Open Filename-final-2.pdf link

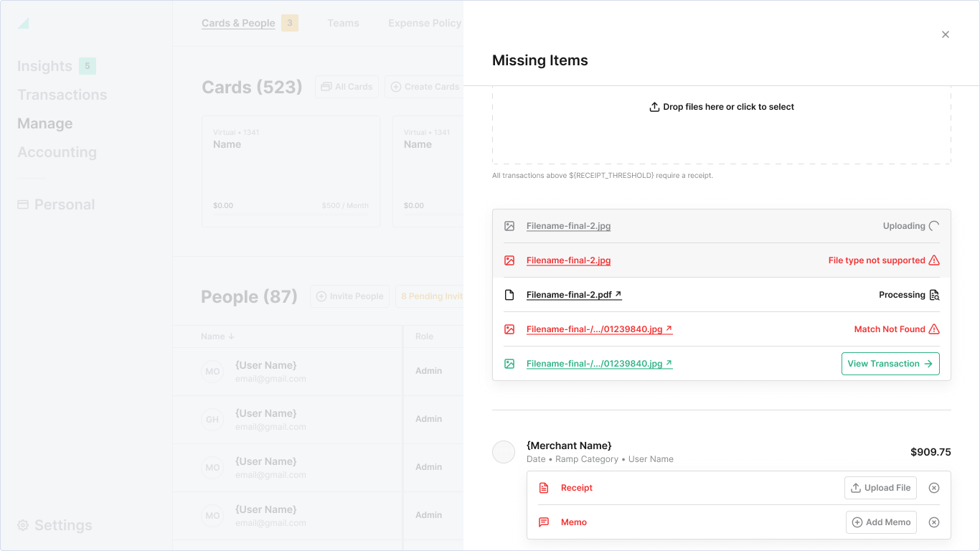(x=574, y=295)
